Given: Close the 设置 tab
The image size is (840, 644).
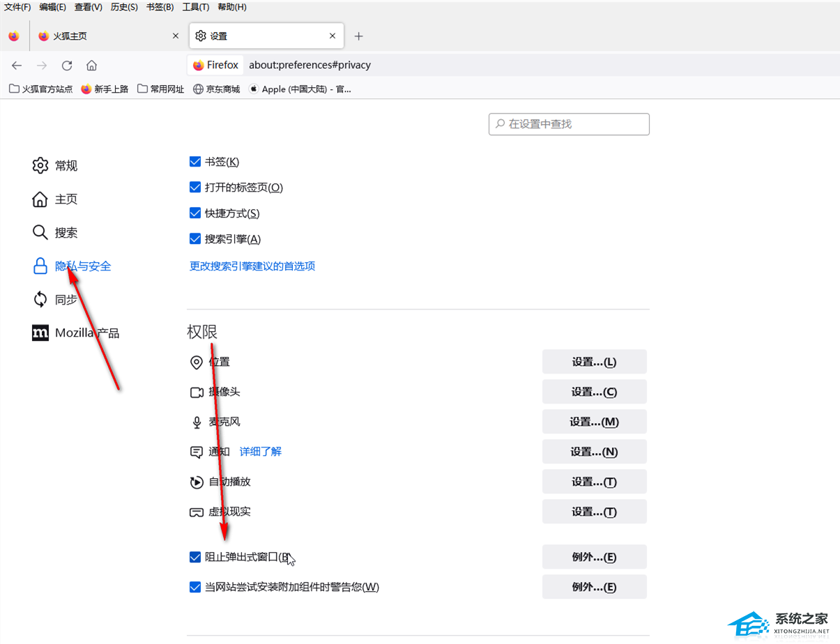Looking at the screenshot, I should tap(333, 36).
